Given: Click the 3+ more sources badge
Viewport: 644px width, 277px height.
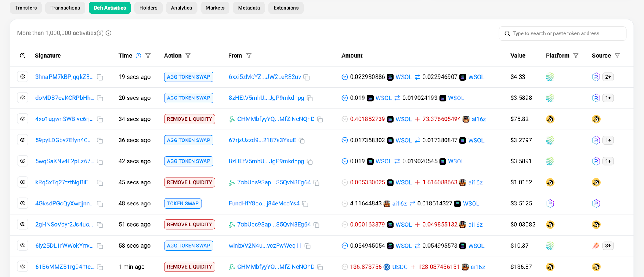Looking at the screenshot, I should [x=608, y=246].
